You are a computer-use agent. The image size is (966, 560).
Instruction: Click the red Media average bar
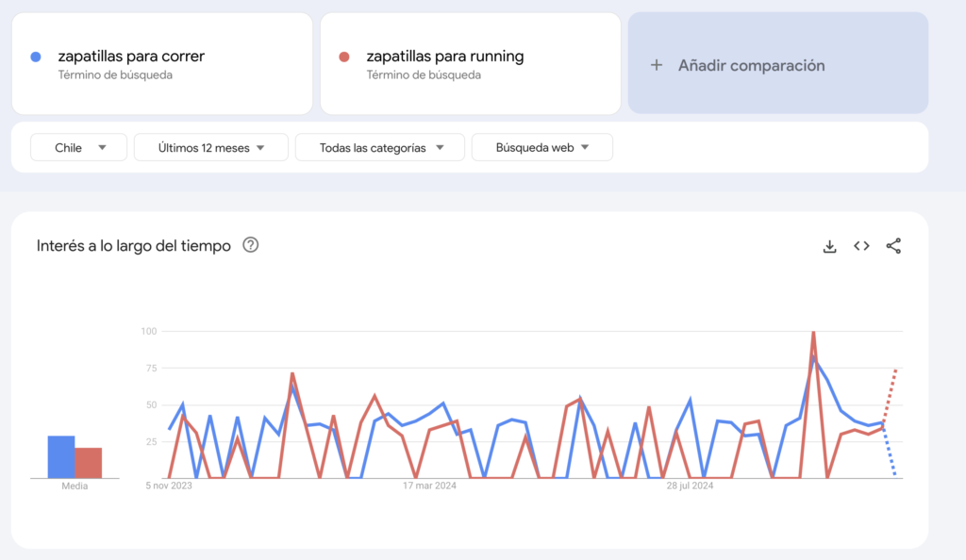(89, 463)
